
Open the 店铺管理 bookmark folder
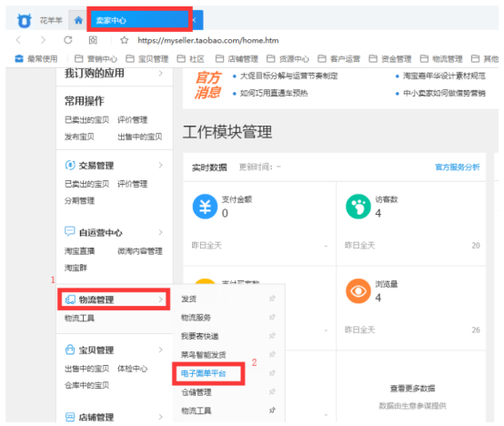click(237, 59)
